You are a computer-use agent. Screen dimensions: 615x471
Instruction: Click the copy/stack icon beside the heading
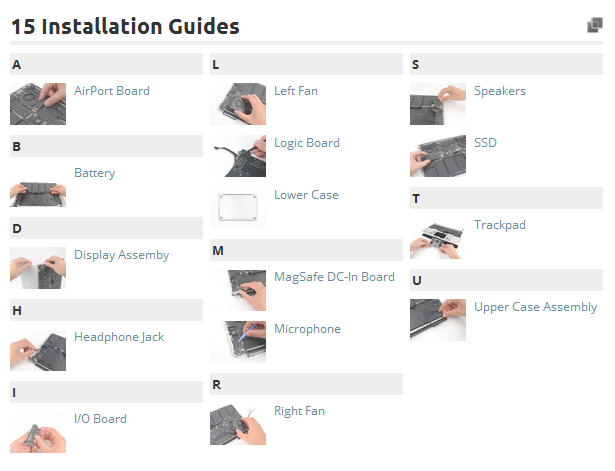[x=595, y=25]
